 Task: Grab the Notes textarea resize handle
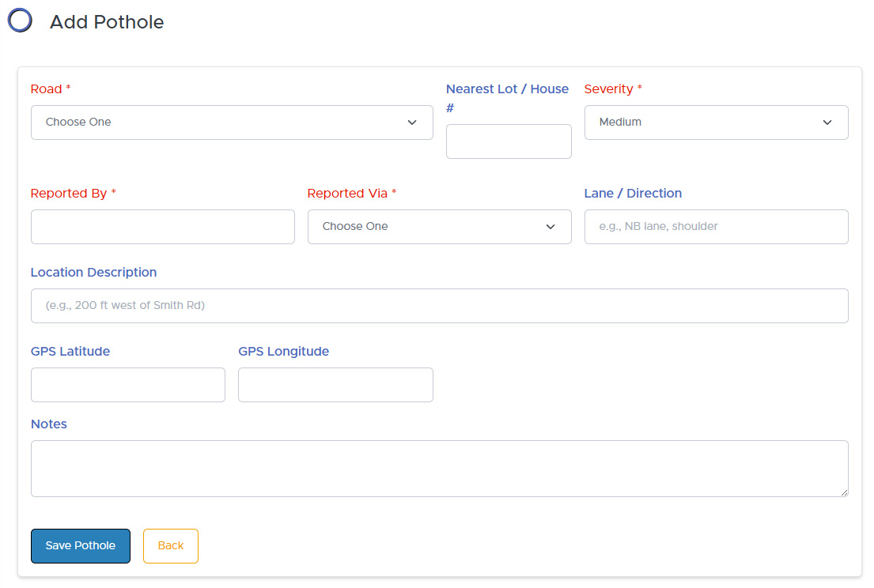(x=843, y=492)
